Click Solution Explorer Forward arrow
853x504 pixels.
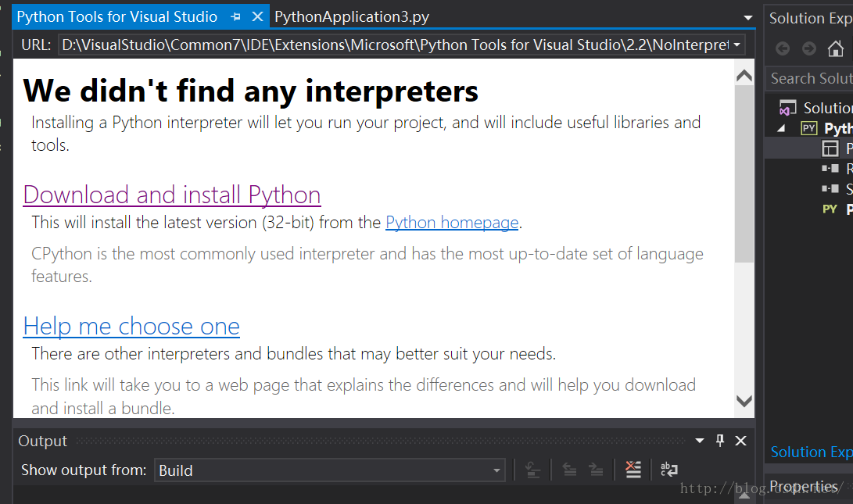[809, 49]
